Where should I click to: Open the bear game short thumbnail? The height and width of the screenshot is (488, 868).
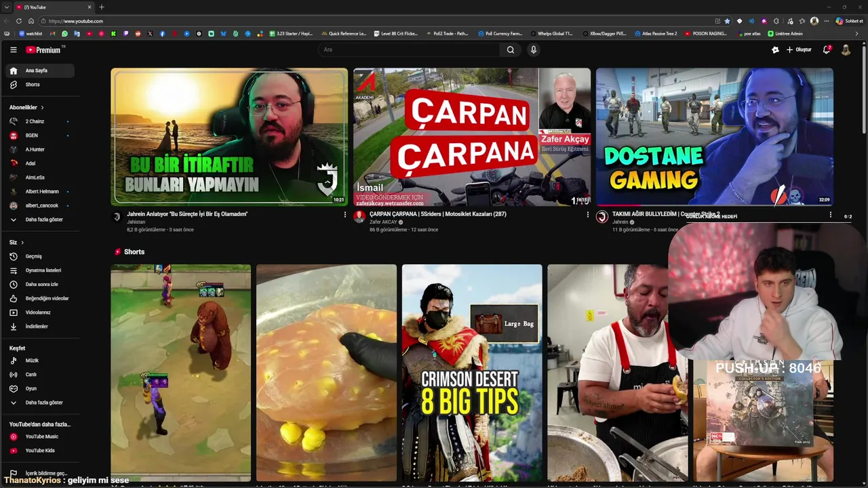point(181,373)
